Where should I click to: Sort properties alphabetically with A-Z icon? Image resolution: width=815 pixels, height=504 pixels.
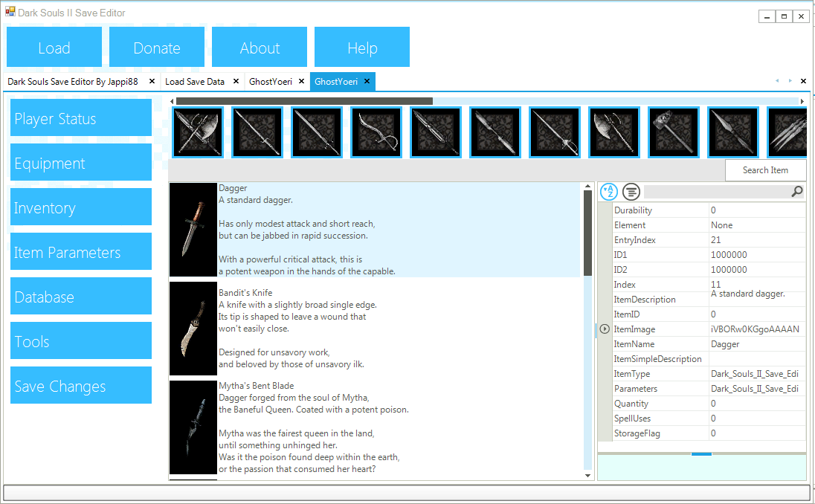609,192
